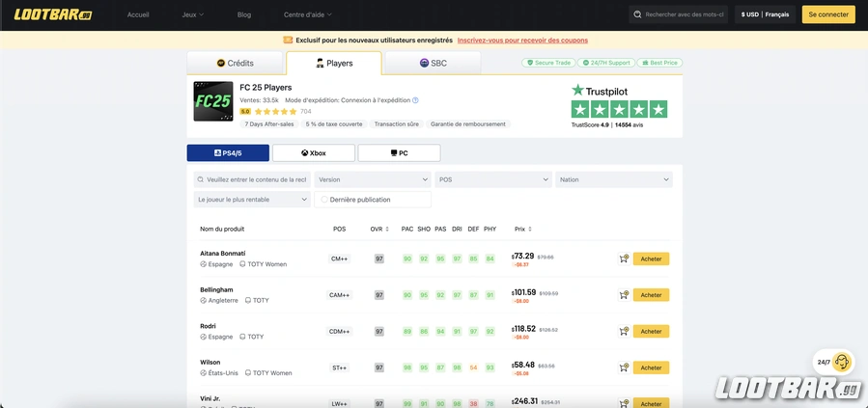This screenshot has width=868, height=408.
Task: Add Wilson to cart
Action: pos(624,367)
